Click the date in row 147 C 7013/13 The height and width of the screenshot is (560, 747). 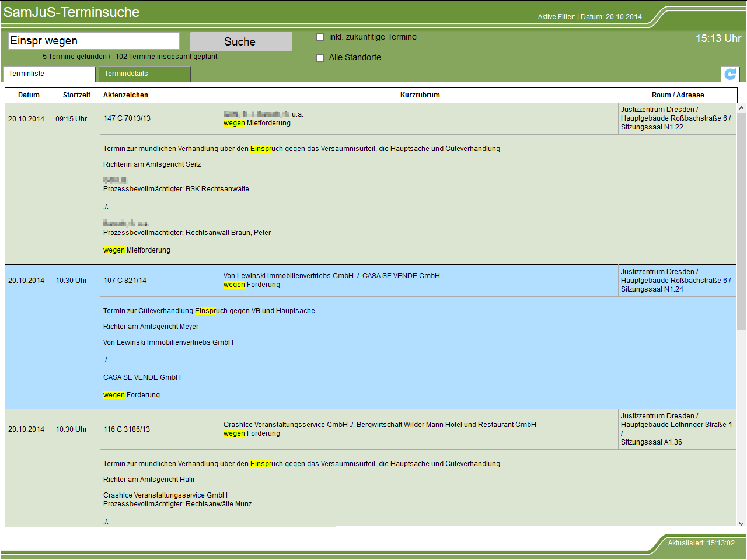[x=26, y=119]
